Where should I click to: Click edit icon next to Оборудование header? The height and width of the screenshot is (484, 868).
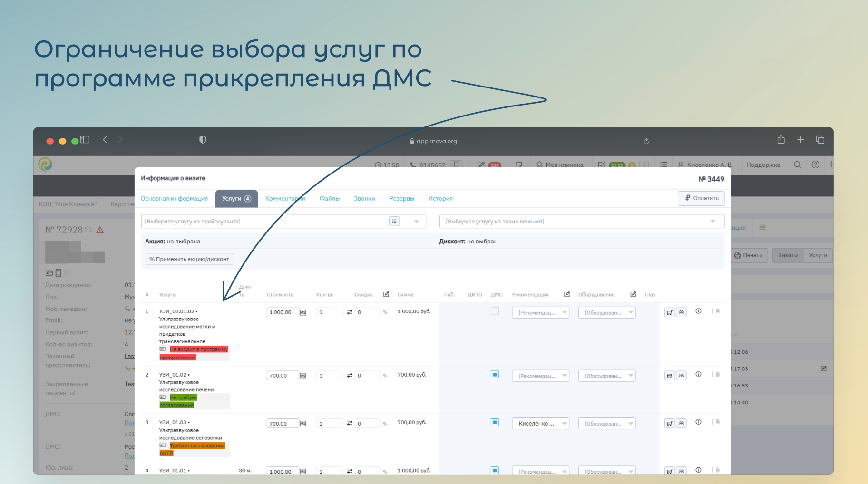pos(633,294)
